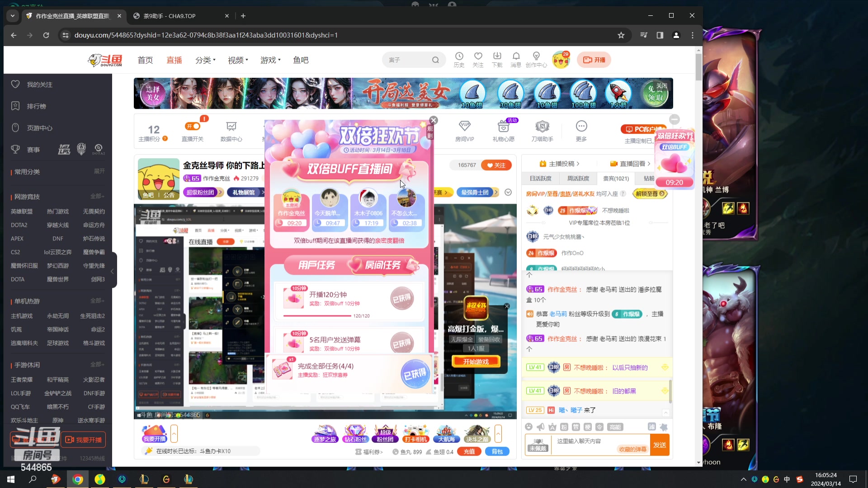Open tab search dropdown in Chrome
Viewport: 868px width, 488px height.
13,16
